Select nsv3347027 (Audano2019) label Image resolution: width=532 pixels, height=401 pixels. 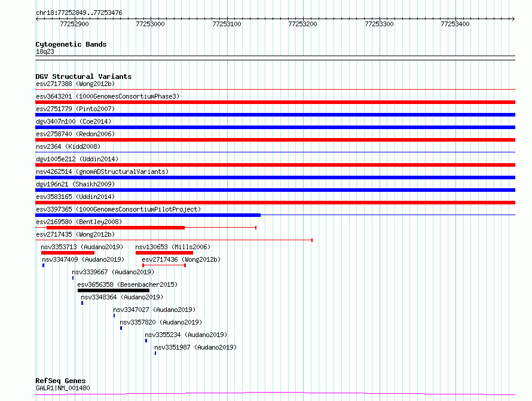click(154, 310)
